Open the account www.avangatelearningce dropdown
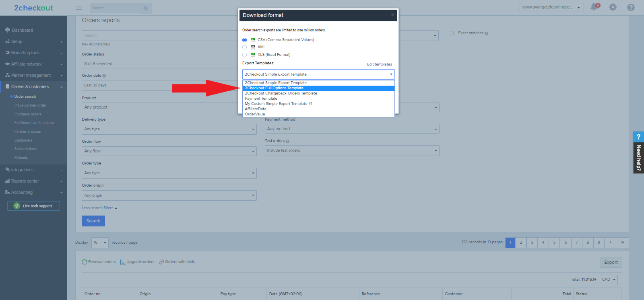Image resolution: width=644 pixels, height=300 pixels. point(551,7)
